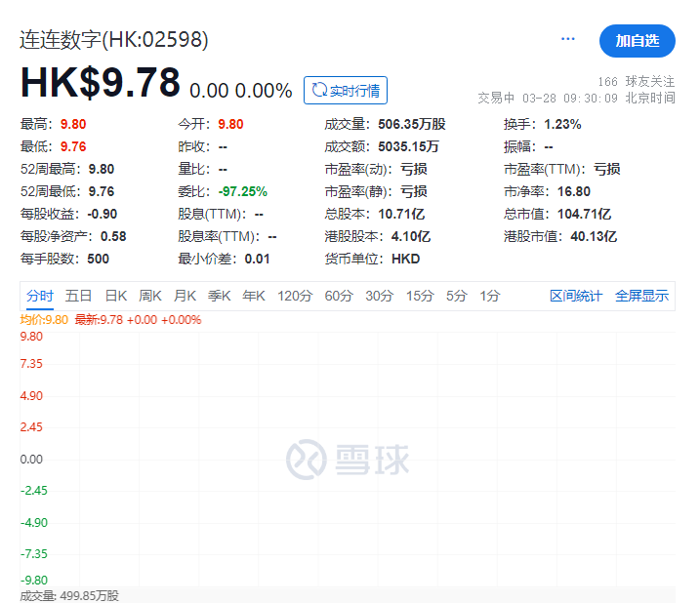Screen dimensions: 700x603
Task: Click the 成交量 value 506.35万股
Action: pyautogui.click(x=412, y=124)
